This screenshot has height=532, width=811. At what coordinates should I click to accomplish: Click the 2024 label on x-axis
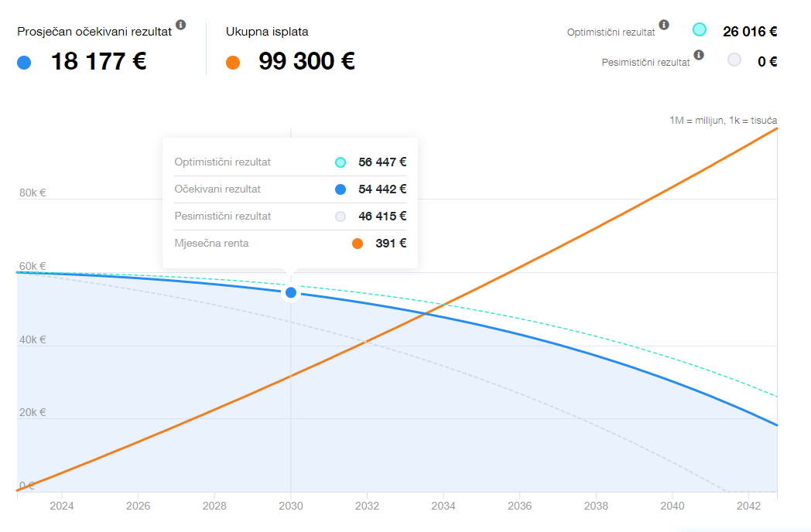coord(61,506)
